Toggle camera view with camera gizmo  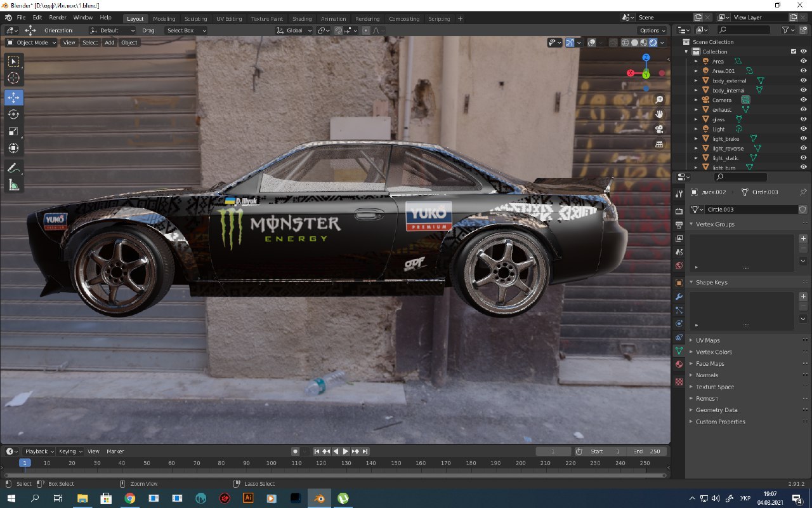(659, 129)
